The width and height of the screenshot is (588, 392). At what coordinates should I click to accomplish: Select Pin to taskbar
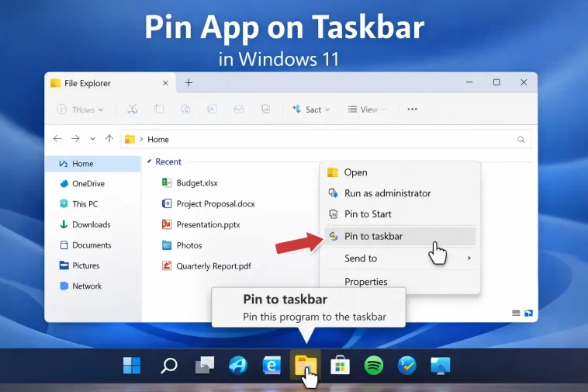[400, 236]
